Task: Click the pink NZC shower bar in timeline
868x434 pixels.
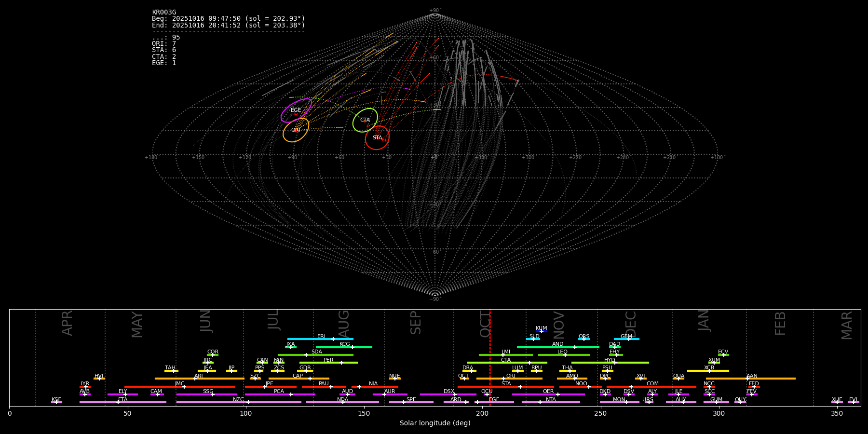Action: click(239, 402)
